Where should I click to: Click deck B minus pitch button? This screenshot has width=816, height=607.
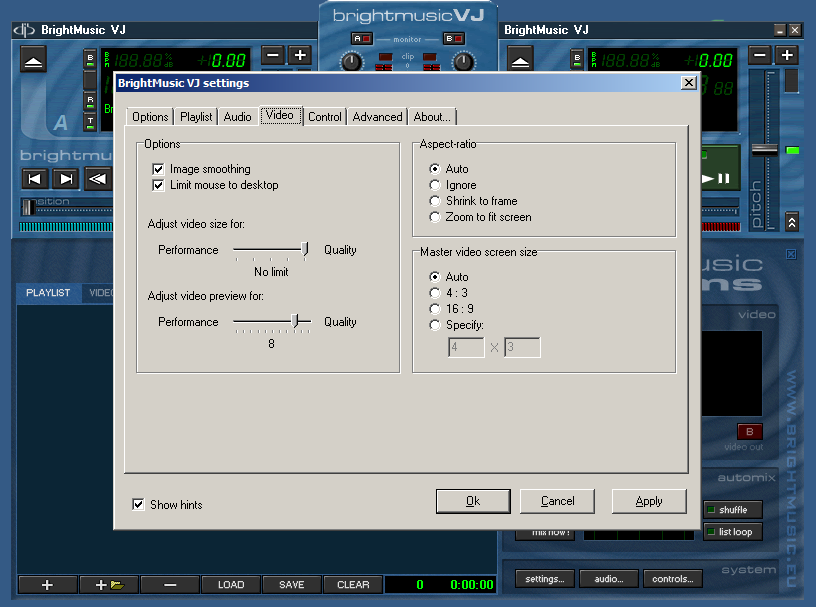click(760, 55)
